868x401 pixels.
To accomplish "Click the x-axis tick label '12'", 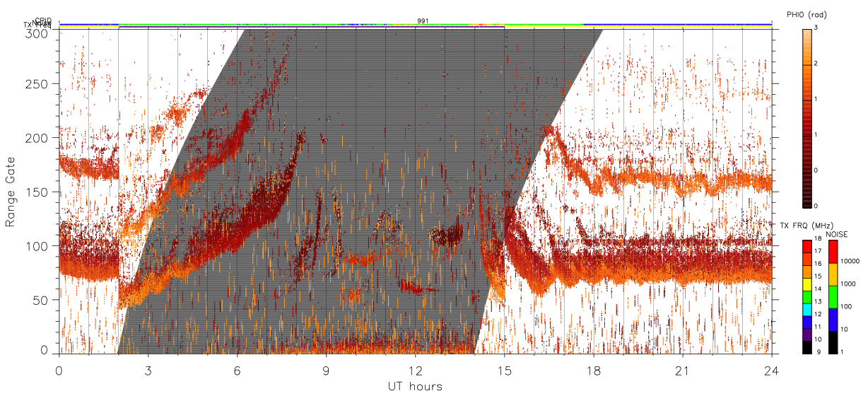I will (416, 370).
